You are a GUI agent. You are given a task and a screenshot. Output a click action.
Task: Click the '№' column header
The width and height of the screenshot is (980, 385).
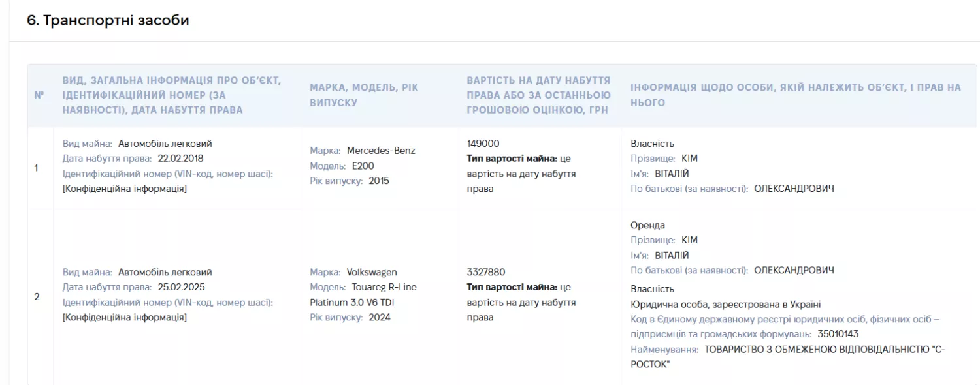point(39,95)
